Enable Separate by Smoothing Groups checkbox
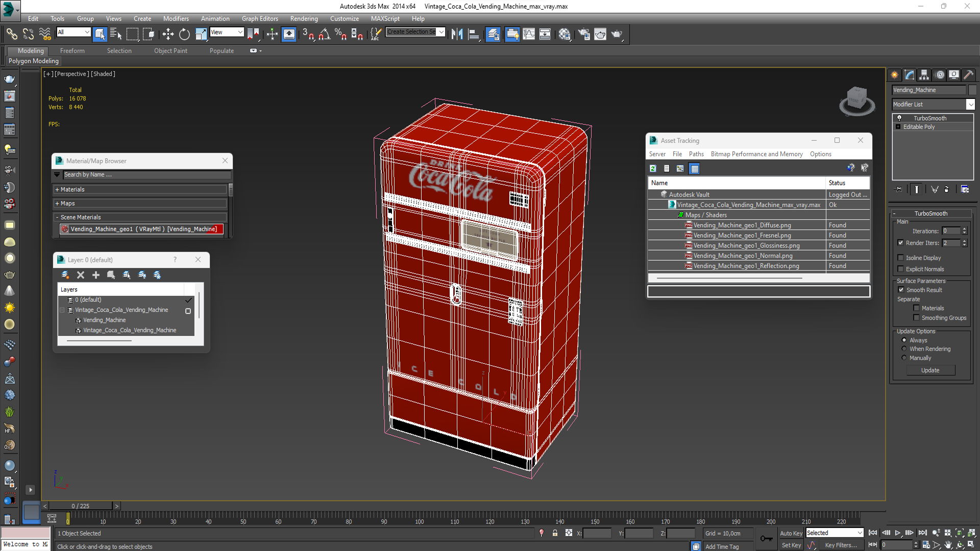980x551 pixels. click(x=916, y=318)
